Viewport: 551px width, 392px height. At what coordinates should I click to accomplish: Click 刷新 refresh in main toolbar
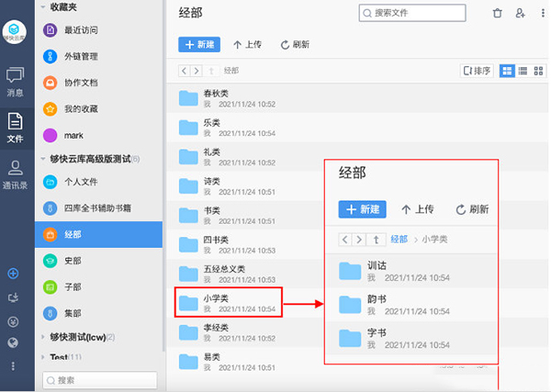295,45
